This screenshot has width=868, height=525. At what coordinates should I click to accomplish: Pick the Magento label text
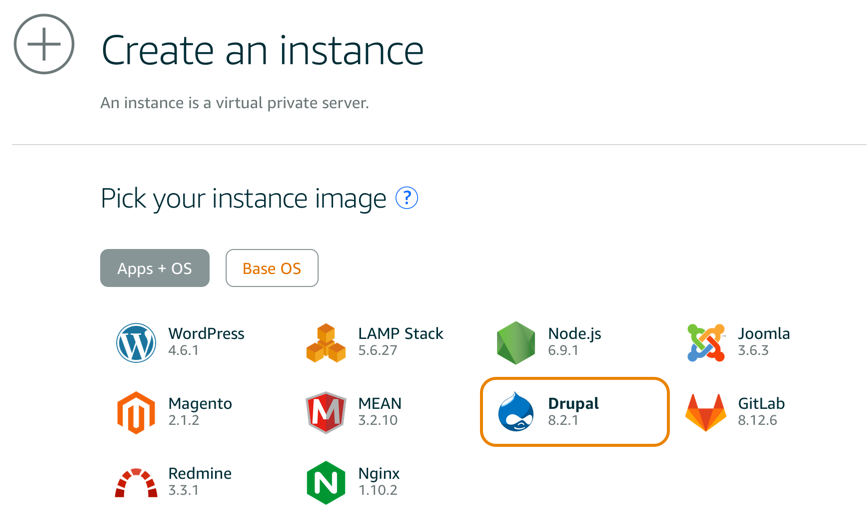tap(200, 404)
